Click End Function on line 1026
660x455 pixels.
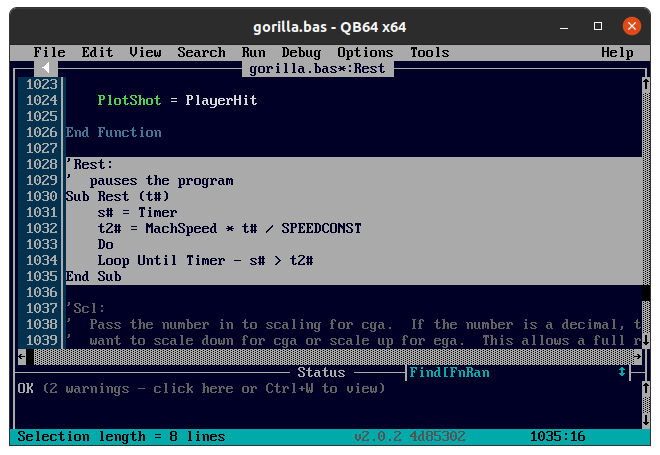click(x=113, y=132)
